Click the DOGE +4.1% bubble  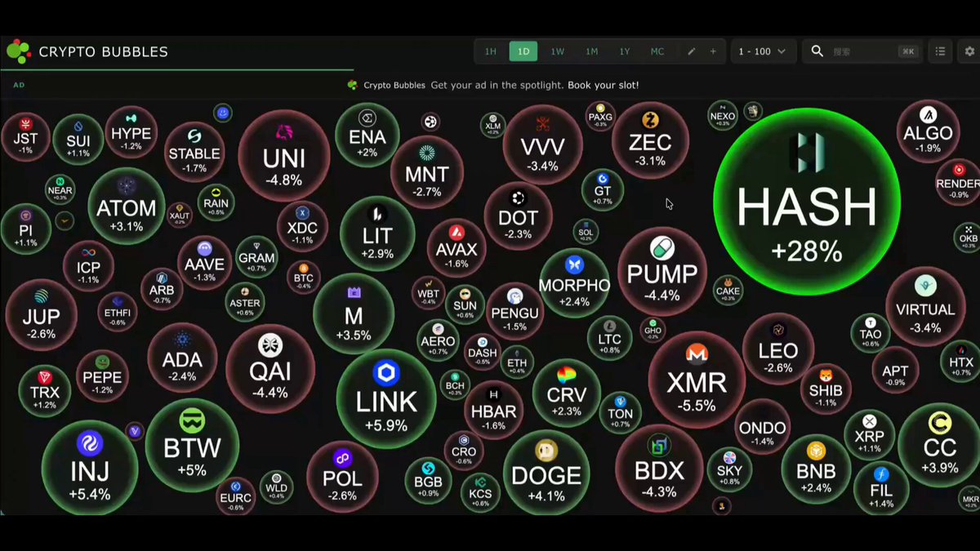click(546, 472)
